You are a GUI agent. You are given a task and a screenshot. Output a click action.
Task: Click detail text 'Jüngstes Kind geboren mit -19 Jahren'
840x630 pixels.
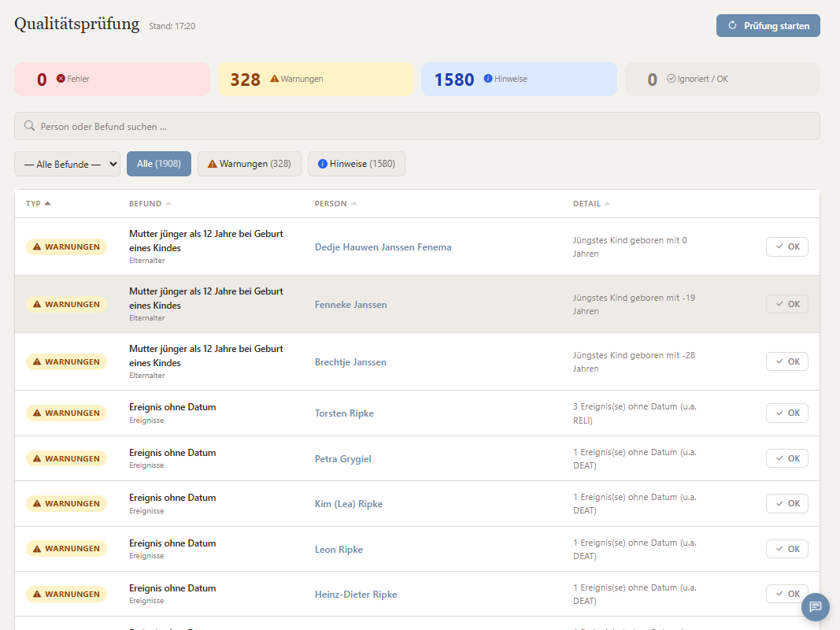tap(635, 304)
